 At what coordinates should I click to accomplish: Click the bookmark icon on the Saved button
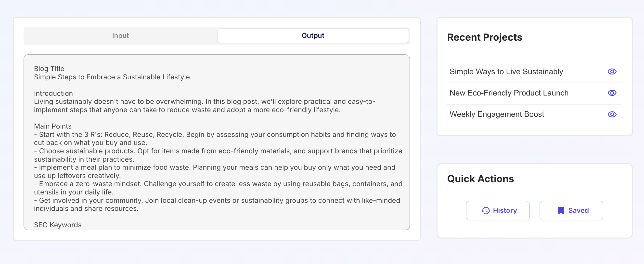coord(561,211)
